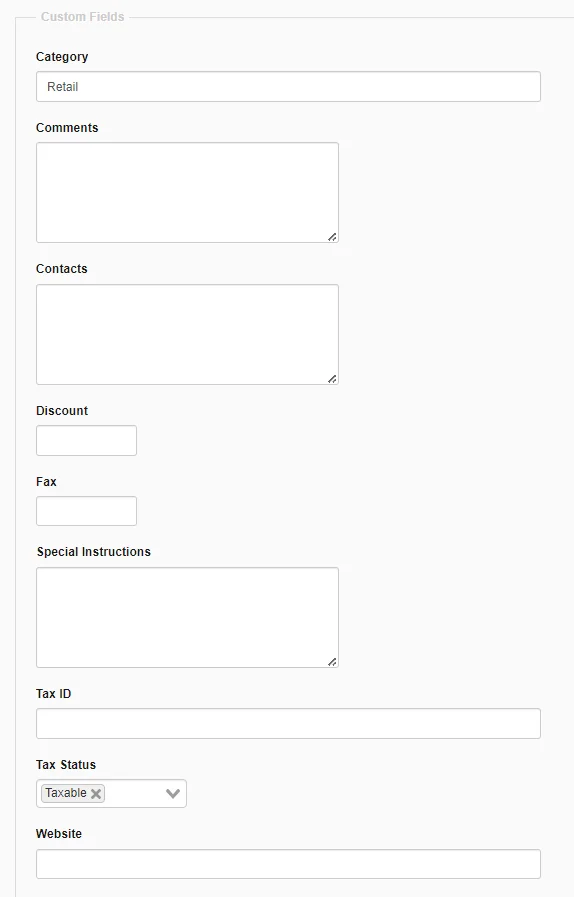Click the Website field label
Screen dimensions: 574x897
(59, 834)
